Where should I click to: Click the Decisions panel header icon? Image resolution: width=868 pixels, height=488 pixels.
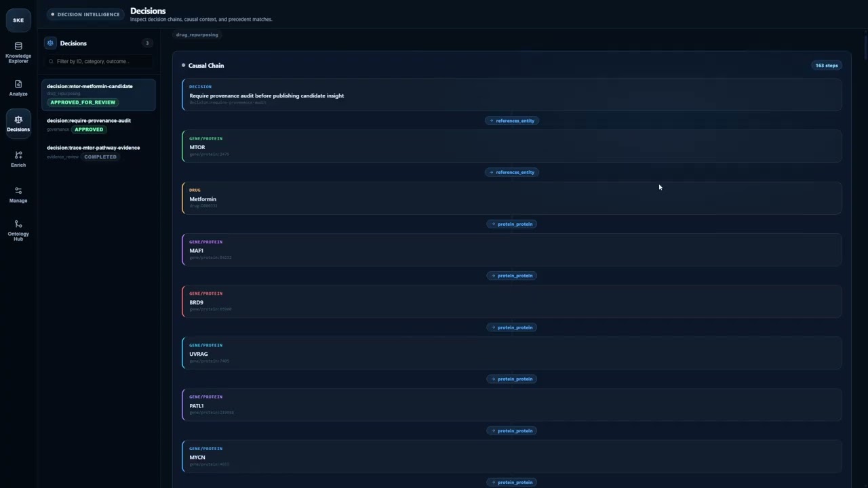click(x=50, y=43)
